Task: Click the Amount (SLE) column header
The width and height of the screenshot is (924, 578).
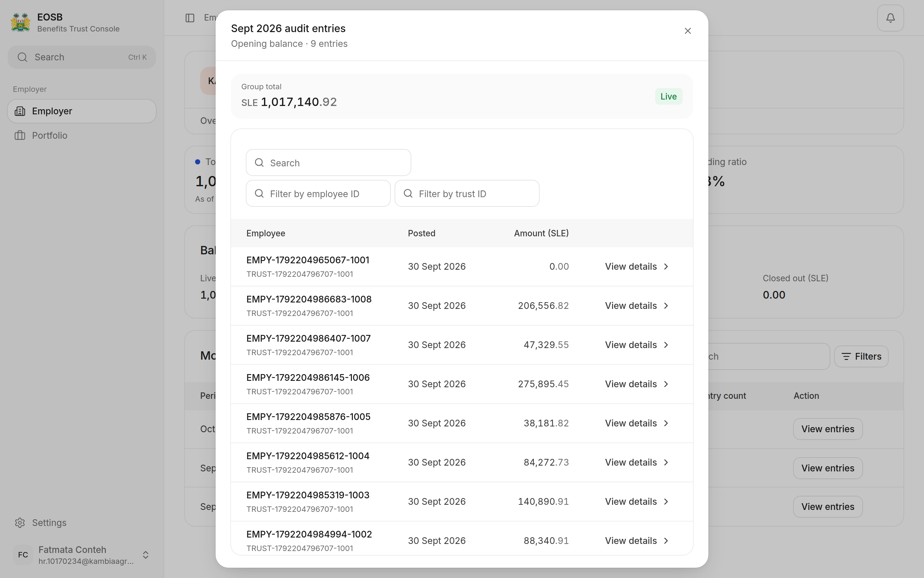Action: tap(542, 233)
